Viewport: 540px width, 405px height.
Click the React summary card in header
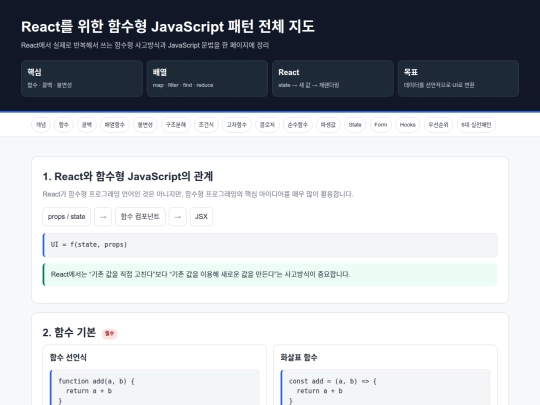333,79
